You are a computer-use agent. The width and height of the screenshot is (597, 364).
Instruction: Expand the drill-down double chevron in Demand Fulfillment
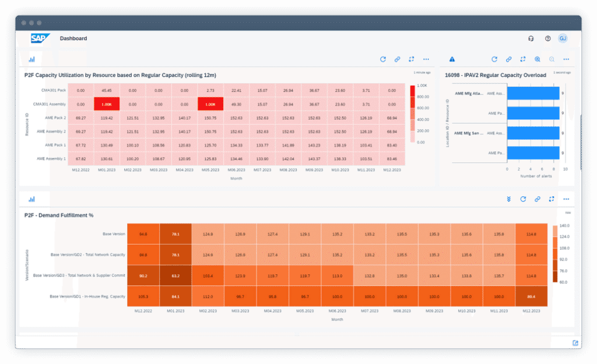point(508,199)
